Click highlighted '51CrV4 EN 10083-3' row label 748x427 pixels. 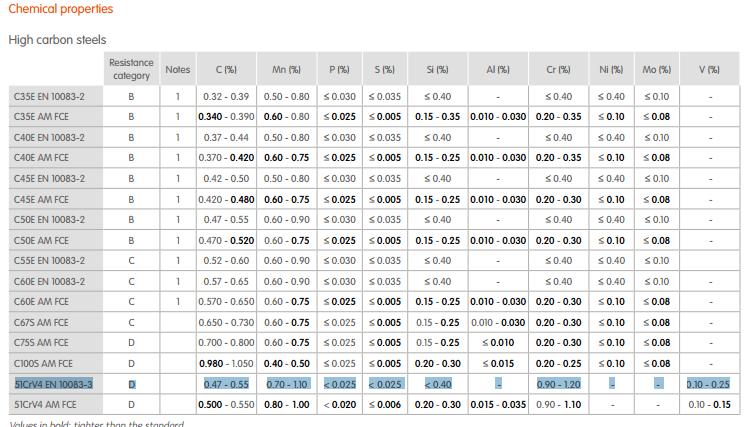click(x=53, y=384)
